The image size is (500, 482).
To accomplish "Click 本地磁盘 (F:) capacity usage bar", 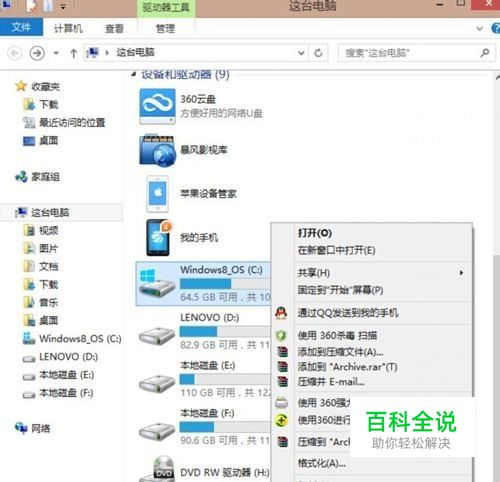I will pyautogui.click(x=225, y=427).
